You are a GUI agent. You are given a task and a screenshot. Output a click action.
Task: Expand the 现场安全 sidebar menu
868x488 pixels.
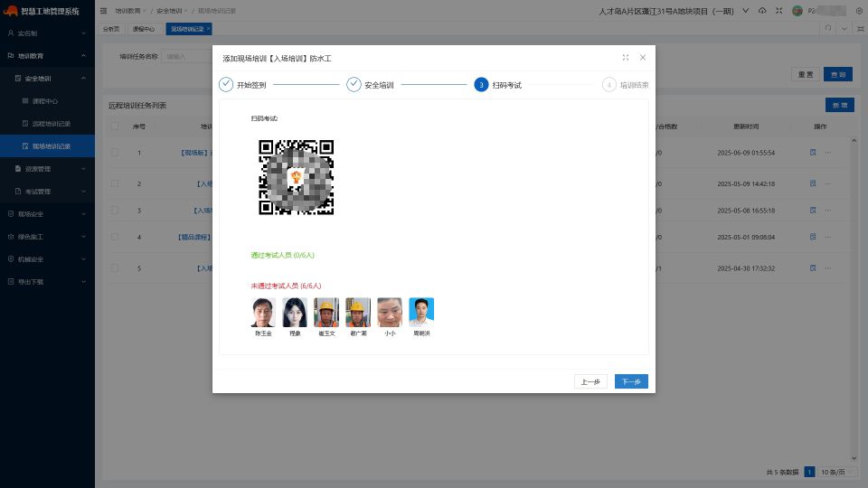[x=47, y=214]
